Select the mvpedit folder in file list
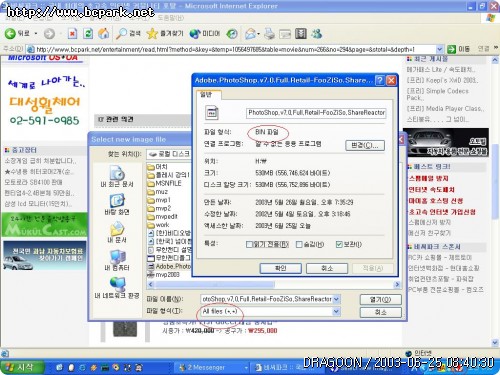The height and width of the screenshot is (375, 500). point(163,217)
